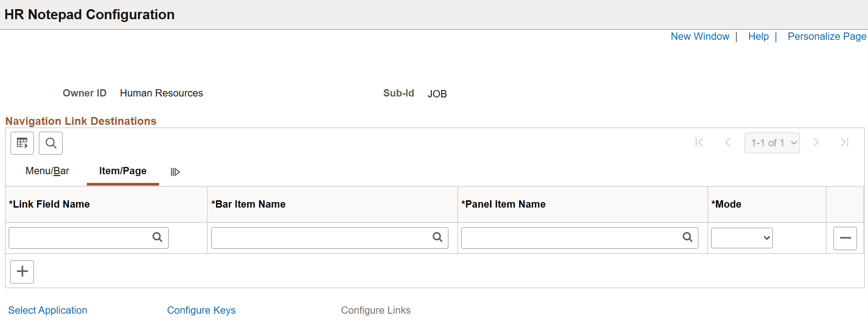Screen dimensions: 868x321
Task: Open the grid personalize action menu icon
Action: [22, 143]
